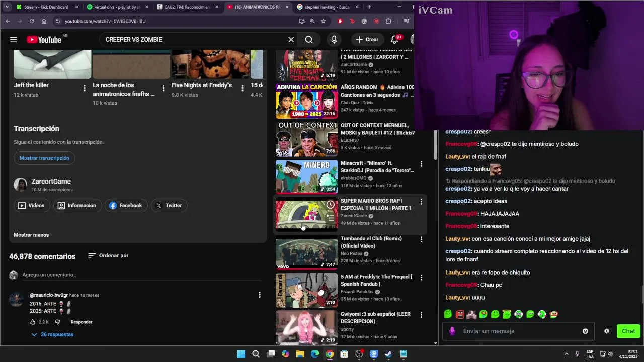Open browser home page button
644x362 pixels.
pyautogui.click(x=44, y=21)
